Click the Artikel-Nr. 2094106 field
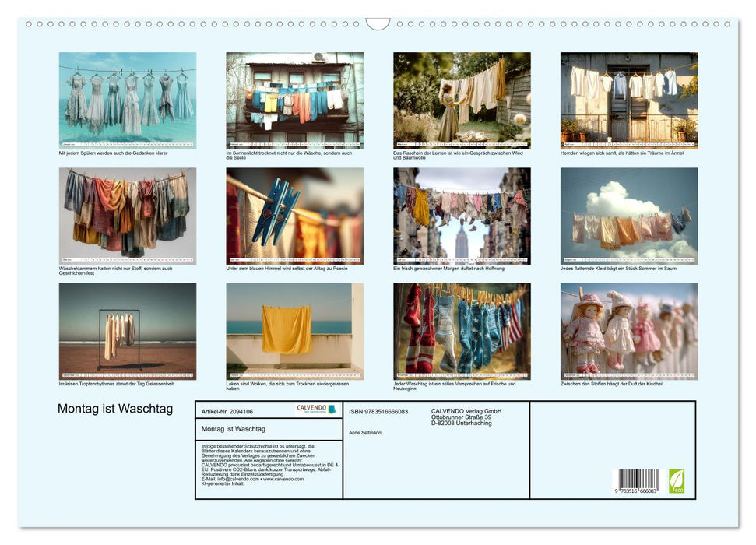This screenshot has height=545, width=756. (227, 411)
